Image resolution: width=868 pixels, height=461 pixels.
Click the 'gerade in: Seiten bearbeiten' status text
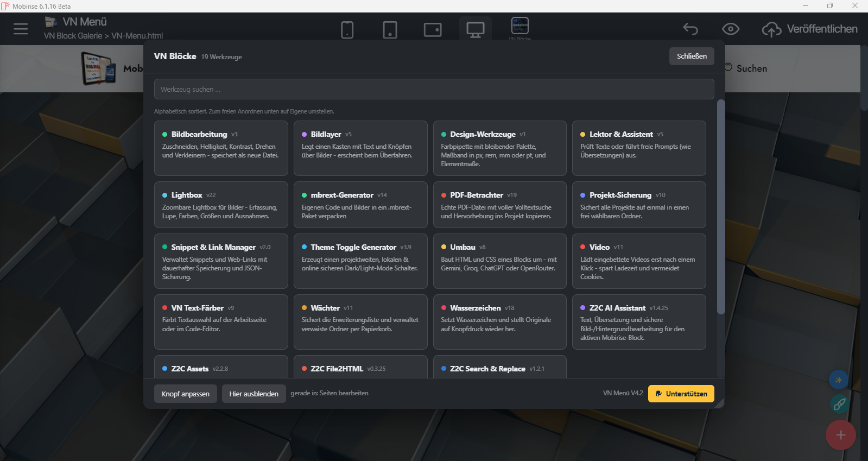(330, 393)
